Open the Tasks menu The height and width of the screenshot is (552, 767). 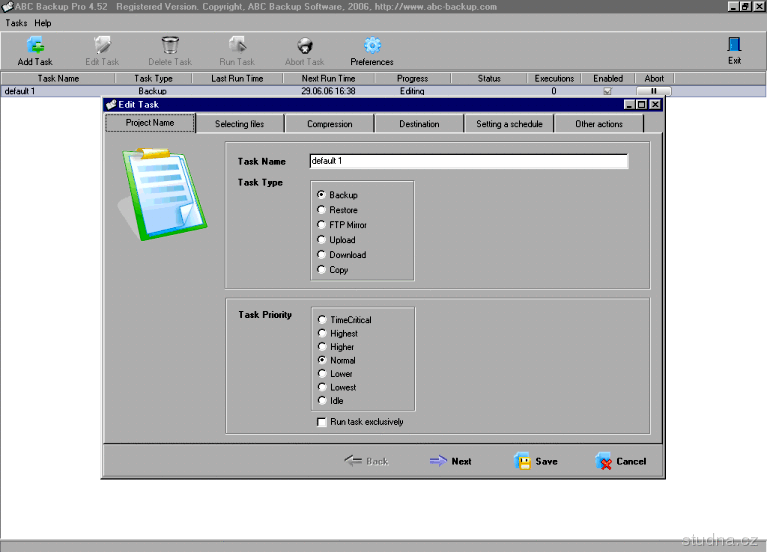pos(16,22)
